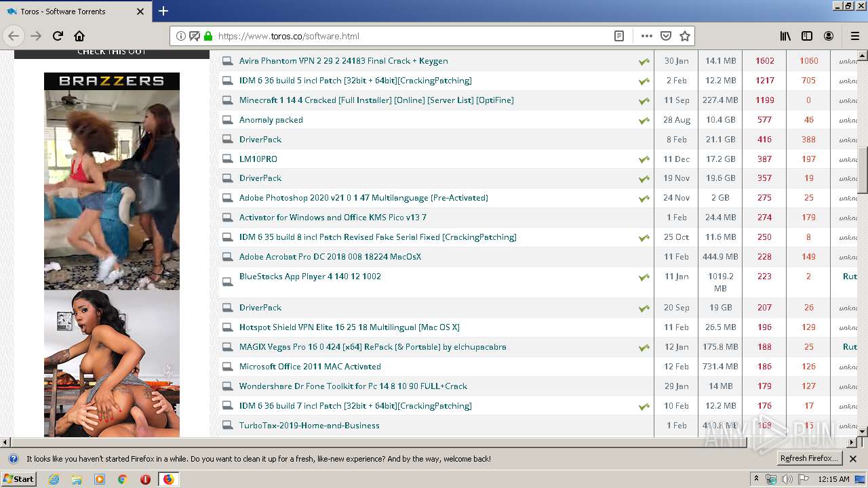Viewport: 868px width, 488px height.
Task: Show the sidebars icon
Action: pos(807,36)
